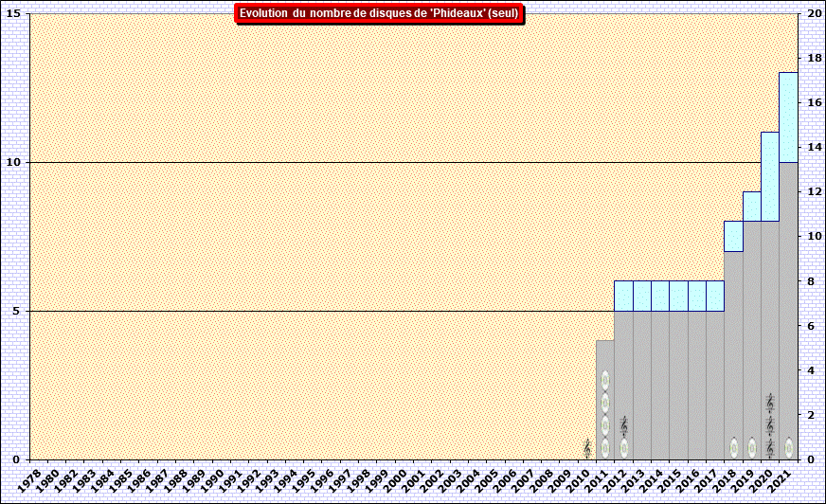This screenshot has width=826, height=504.
Task: Click the top treble clef in the 2020 column
Action: click(x=770, y=403)
